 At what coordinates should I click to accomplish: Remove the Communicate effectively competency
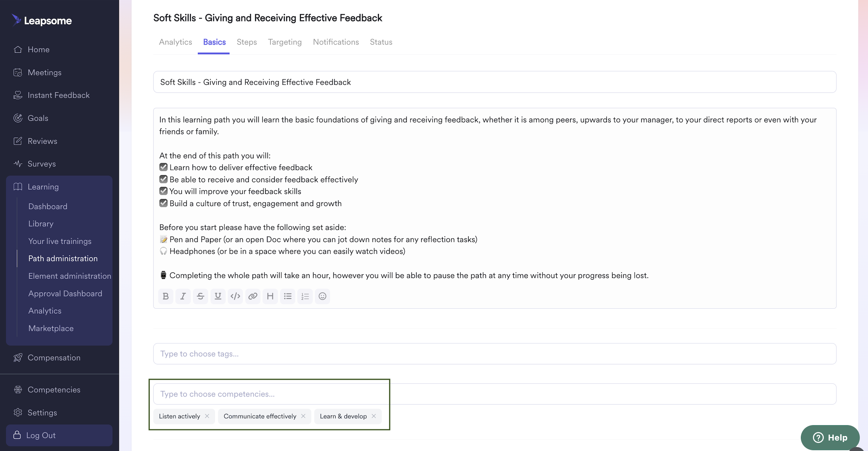(x=303, y=416)
